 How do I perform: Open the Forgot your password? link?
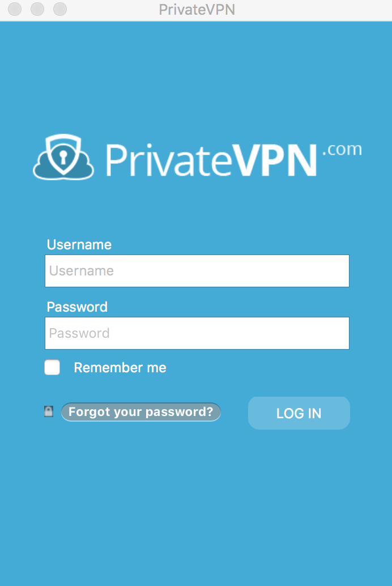(141, 412)
